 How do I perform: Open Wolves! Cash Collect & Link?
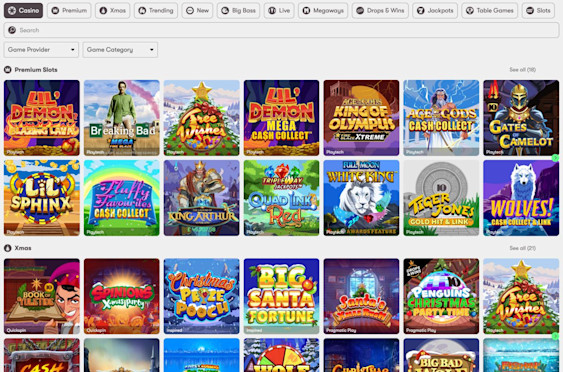click(521, 198)
